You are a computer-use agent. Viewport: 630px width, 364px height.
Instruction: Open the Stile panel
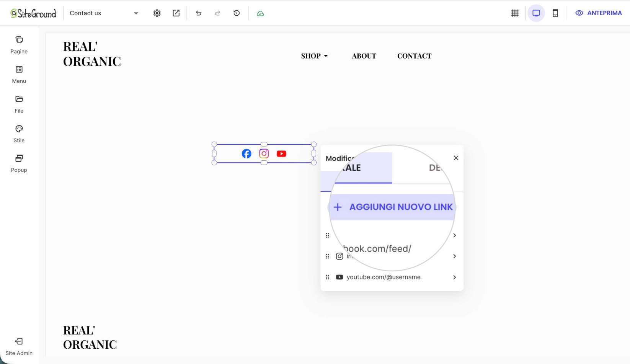pos(19,134)
